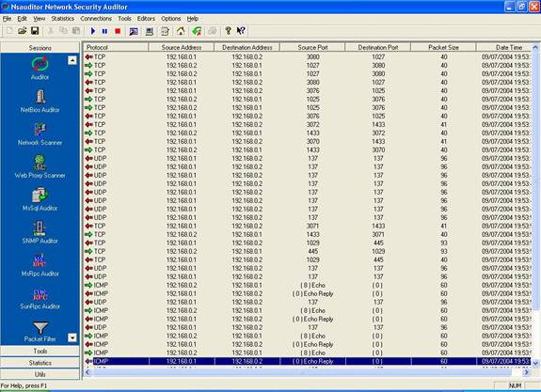Save using the floppy disk icon
541x392 pixels.
coord(35,31)
